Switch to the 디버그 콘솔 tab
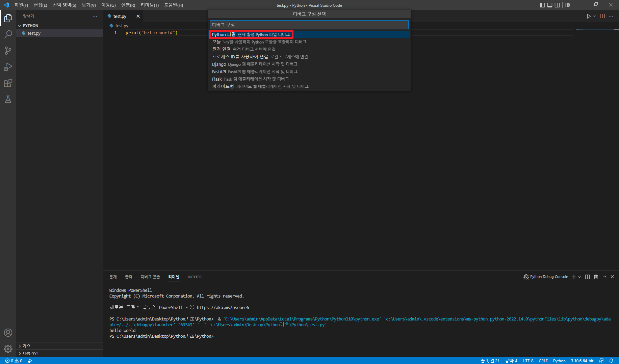This screenshot has width=619, height=364. [x=150, y=277]
